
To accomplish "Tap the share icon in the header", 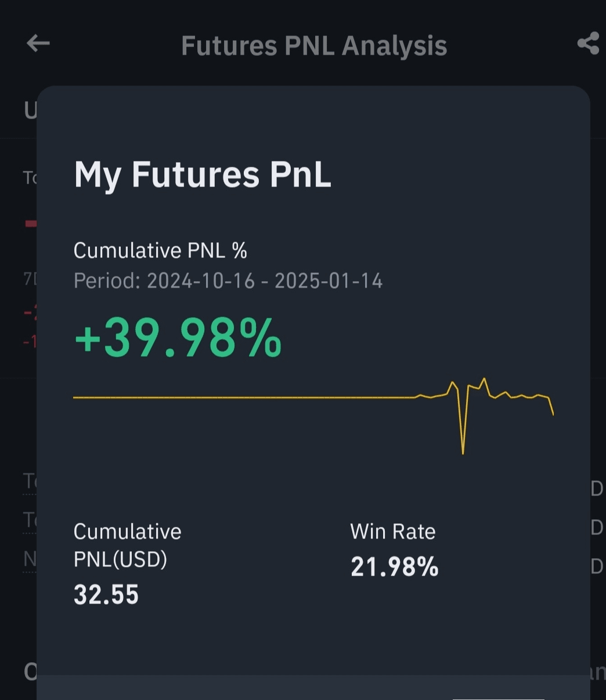I will click(x=588, y=44).
